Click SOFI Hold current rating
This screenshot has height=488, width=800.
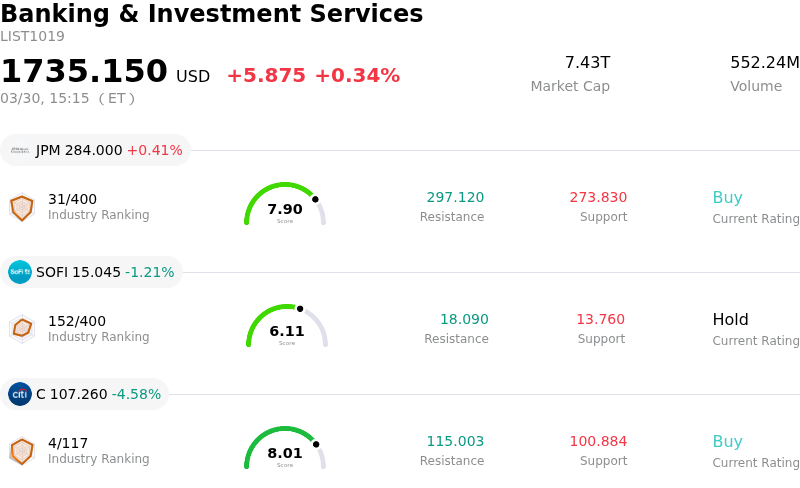730,320
